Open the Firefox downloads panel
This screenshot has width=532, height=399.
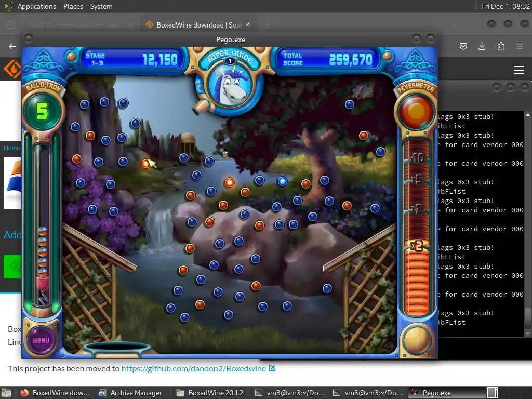(482, 46)
